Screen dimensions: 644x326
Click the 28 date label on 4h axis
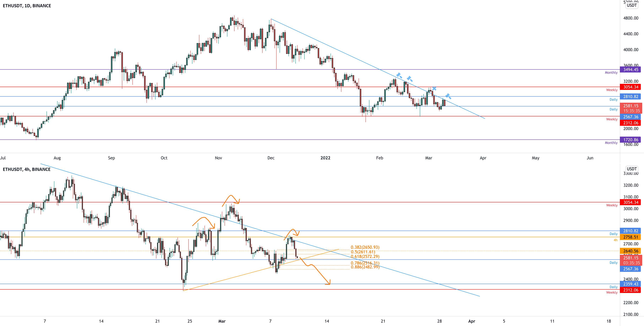coord(440,321)
